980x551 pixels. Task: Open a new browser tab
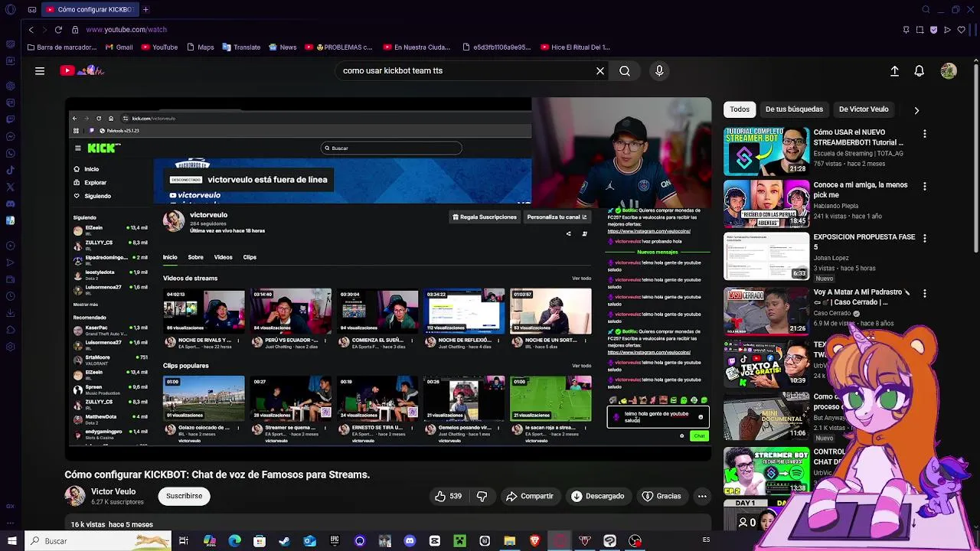[145, 9]
